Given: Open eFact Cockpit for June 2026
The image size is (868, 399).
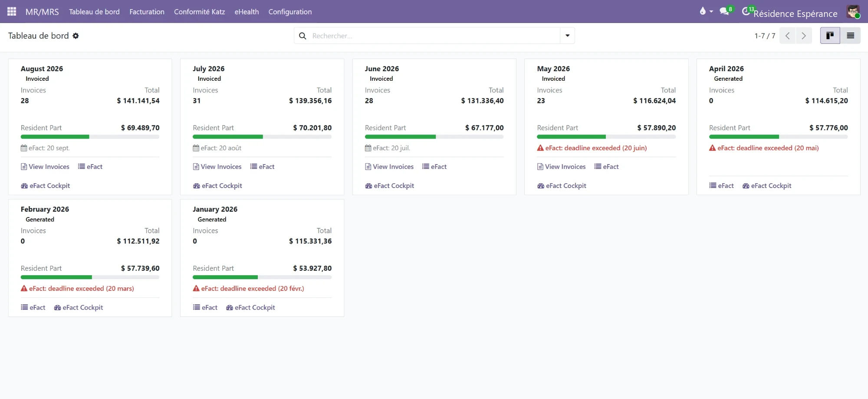Looking at the screenshot, I should (389, 186).
